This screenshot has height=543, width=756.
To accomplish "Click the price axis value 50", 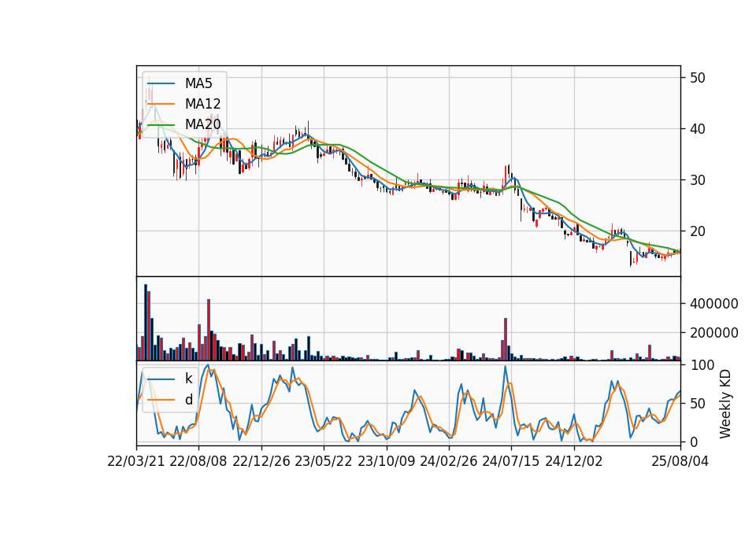I will click(697, 78).
